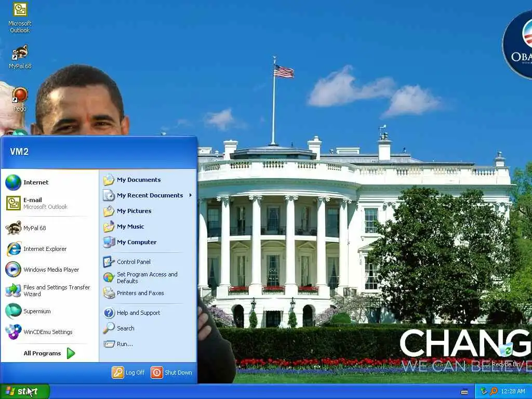
Task: Open Internet entry text in Start menu
Action: click(36, 182)
